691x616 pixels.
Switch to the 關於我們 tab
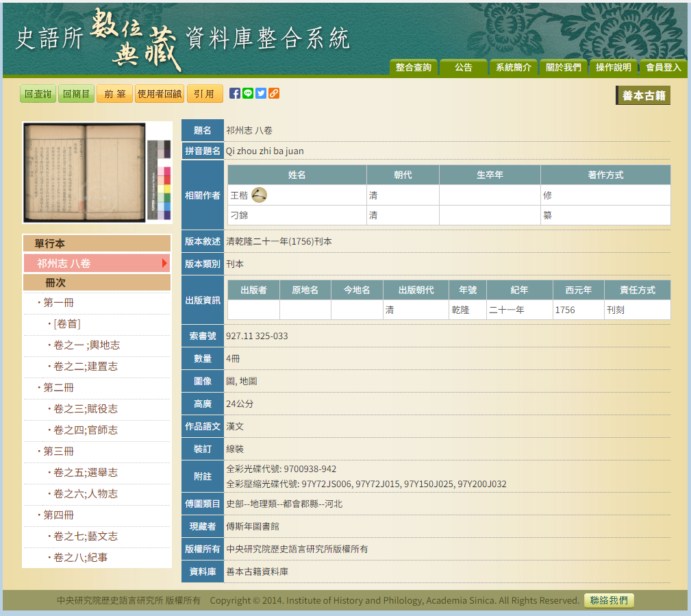[562, 68]
